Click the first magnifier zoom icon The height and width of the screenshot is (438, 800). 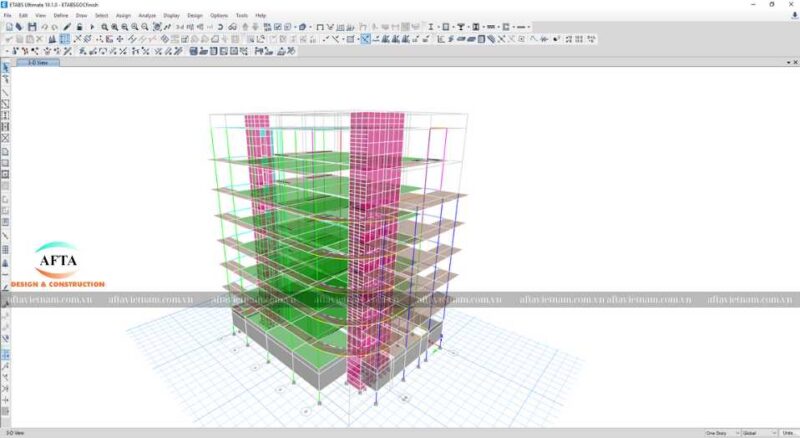pos(104,27)
